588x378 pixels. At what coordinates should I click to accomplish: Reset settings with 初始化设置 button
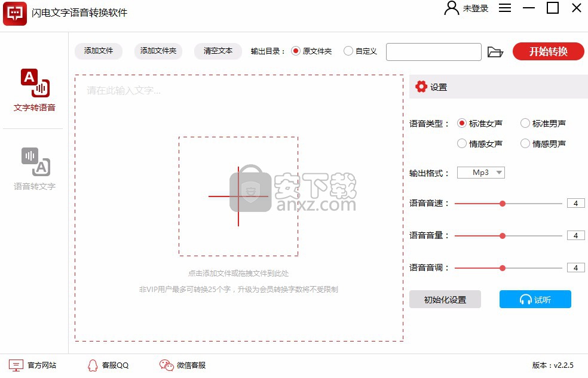pyautogui.click(x=445, y=299)
